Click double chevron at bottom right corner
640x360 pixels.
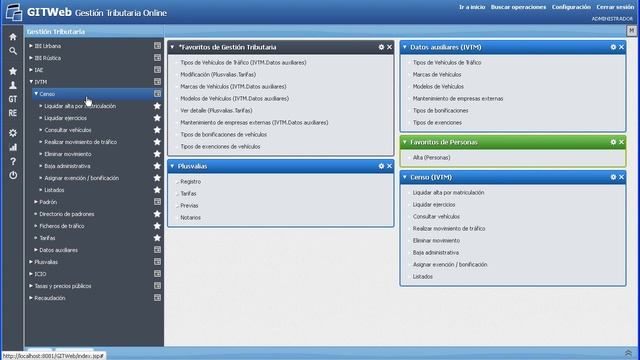coord(628,353)
